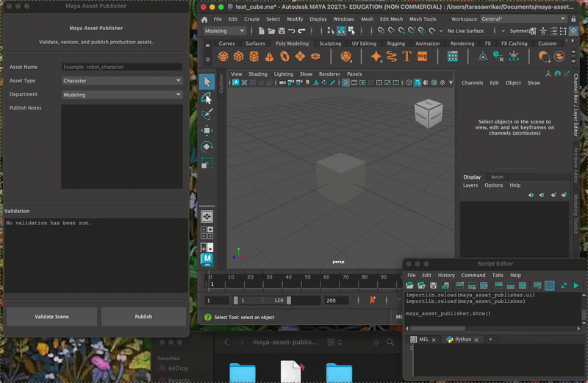Click the Open Scene folder icon
The height and width of the screenshot is (383, 588).
(x=271, y=31)
